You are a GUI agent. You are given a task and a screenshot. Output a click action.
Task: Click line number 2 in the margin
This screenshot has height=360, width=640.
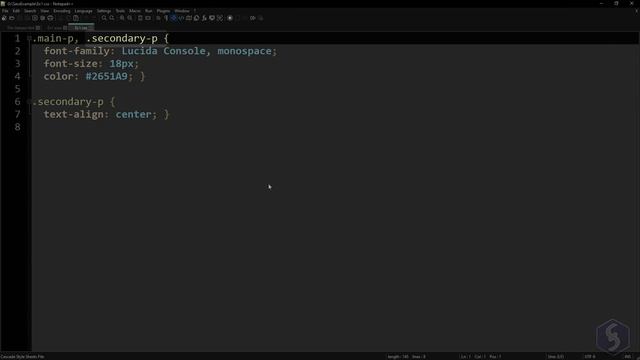tap(17, 51)
